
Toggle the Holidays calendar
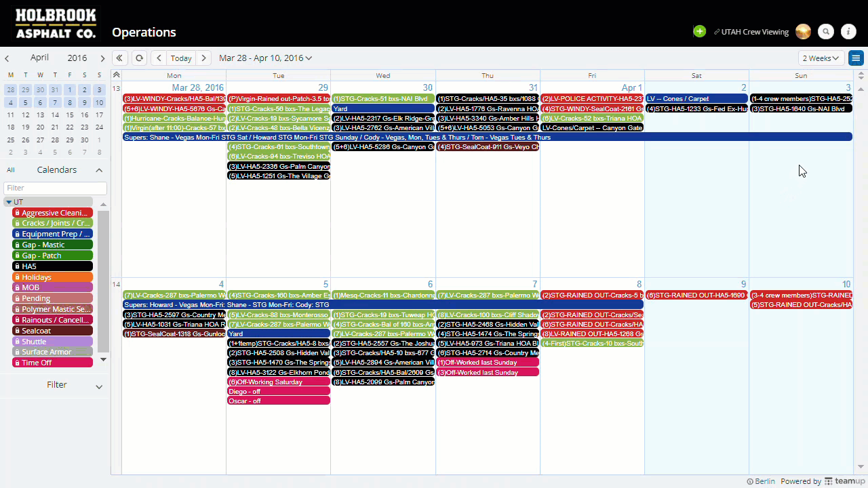point(52,277)
